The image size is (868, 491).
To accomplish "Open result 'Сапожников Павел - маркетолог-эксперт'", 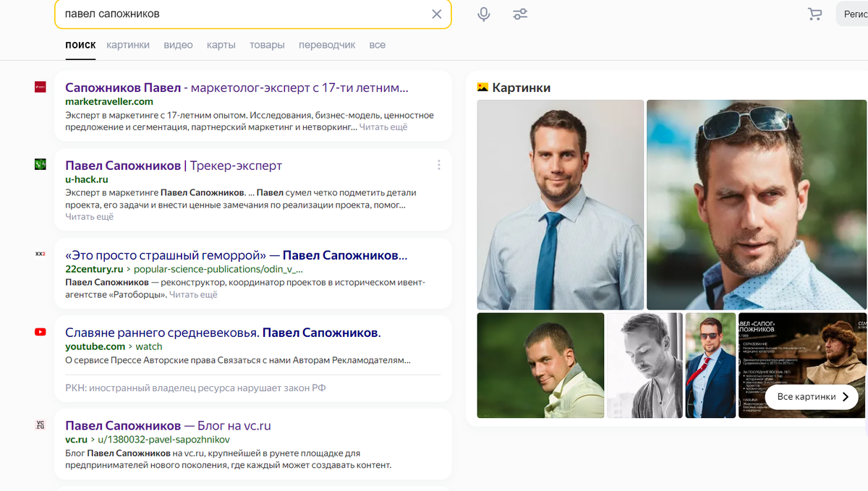I will [237, 87].
